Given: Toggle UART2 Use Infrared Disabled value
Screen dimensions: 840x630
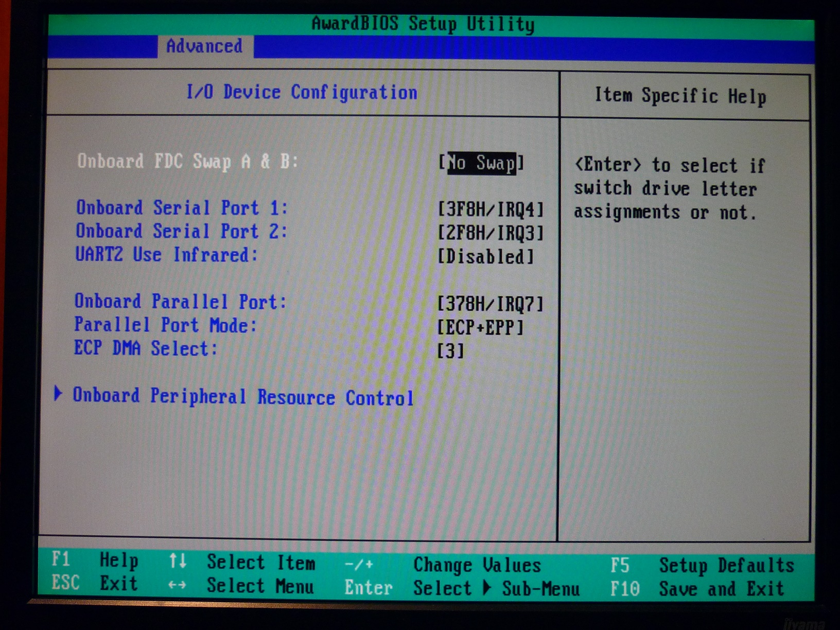Looking at the screenshot, I should (x=486, y=256).
